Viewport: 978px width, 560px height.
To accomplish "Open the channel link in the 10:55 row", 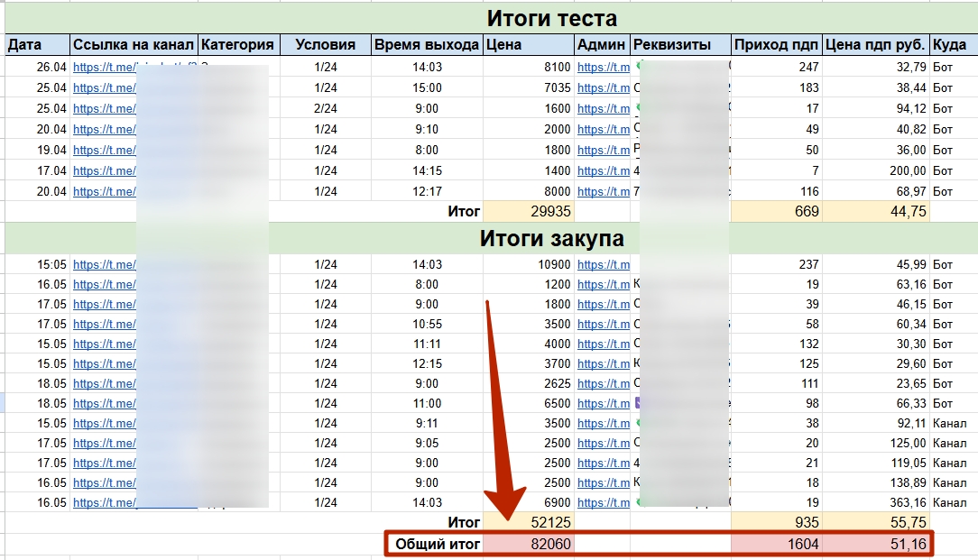I will click(x=104, y=325).
